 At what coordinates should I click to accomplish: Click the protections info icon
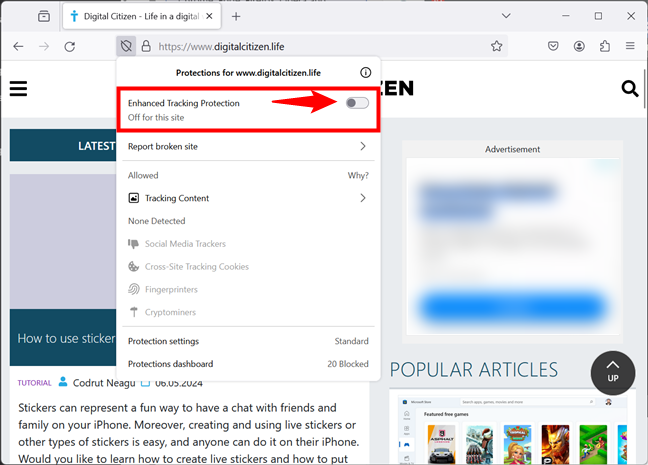pyautogui.click(x=365, y=73)
